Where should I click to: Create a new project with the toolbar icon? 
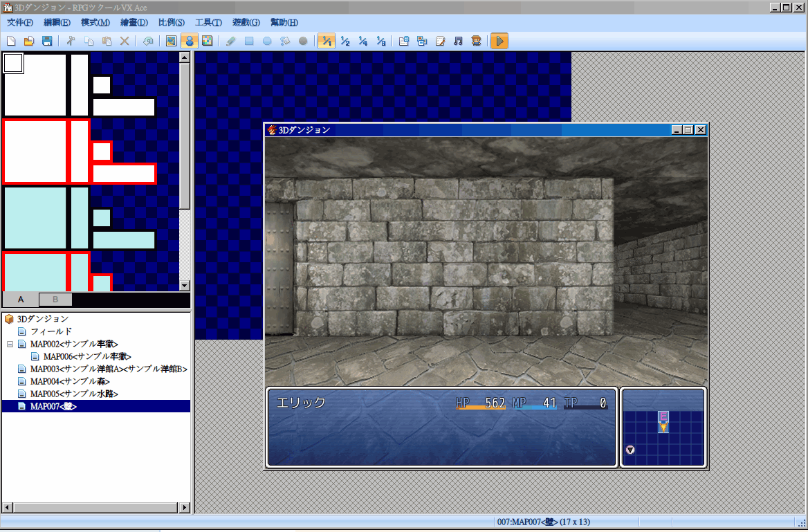(11, 42)
